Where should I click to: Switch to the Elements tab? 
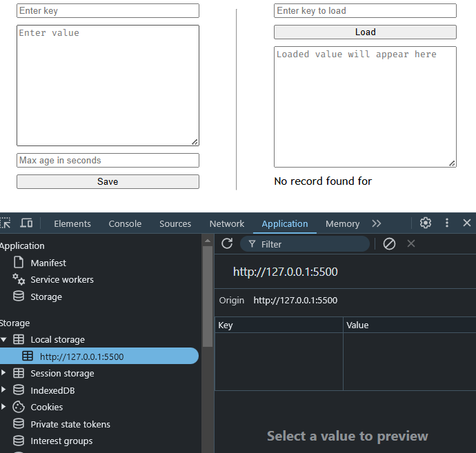tap(72, 223)
